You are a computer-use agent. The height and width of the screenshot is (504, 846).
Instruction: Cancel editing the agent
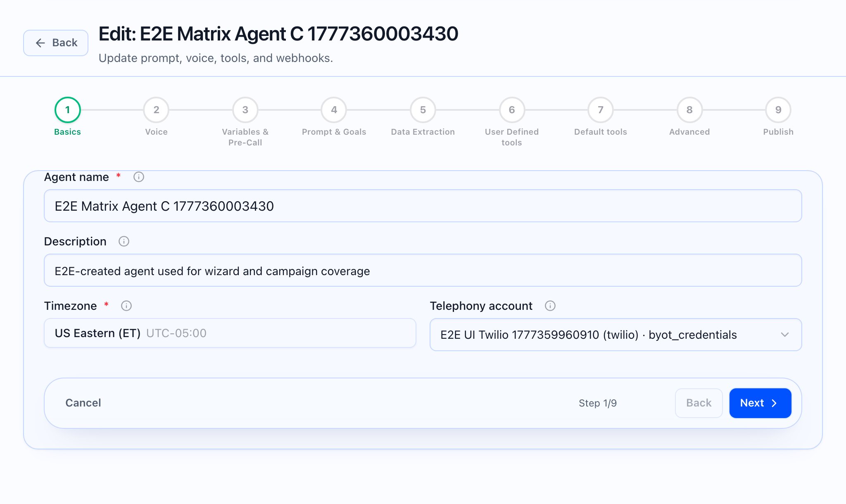[x=83, y=403]
